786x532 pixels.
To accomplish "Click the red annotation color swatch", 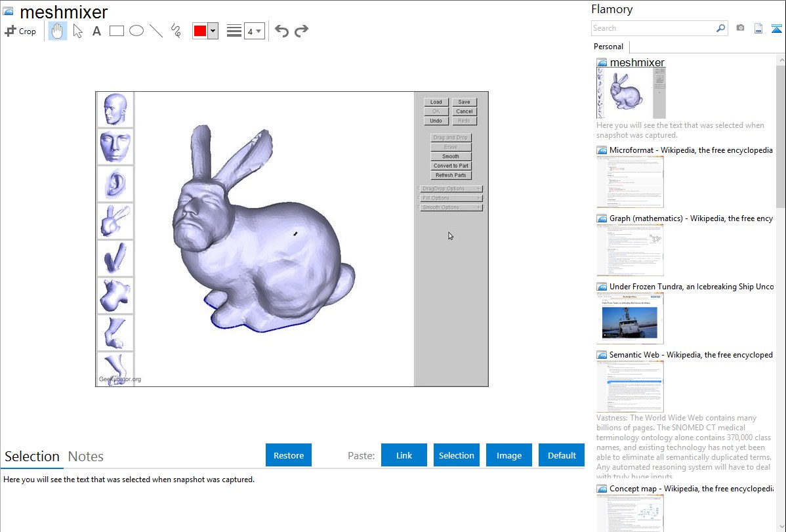I will [x=200, y=31].
